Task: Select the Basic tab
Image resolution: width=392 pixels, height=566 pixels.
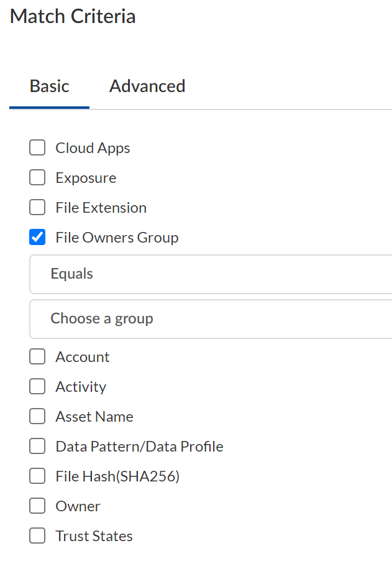Action: click(x=50, y=86)
